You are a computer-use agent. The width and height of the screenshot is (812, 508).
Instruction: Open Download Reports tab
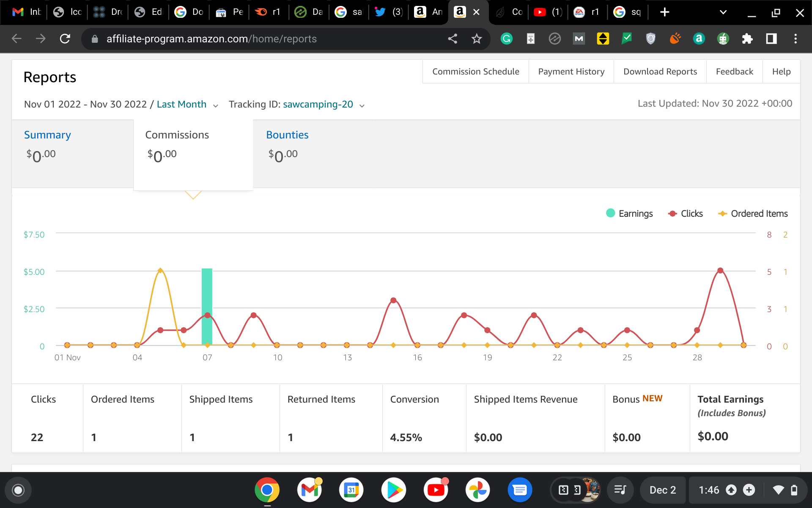click(660, 72)
